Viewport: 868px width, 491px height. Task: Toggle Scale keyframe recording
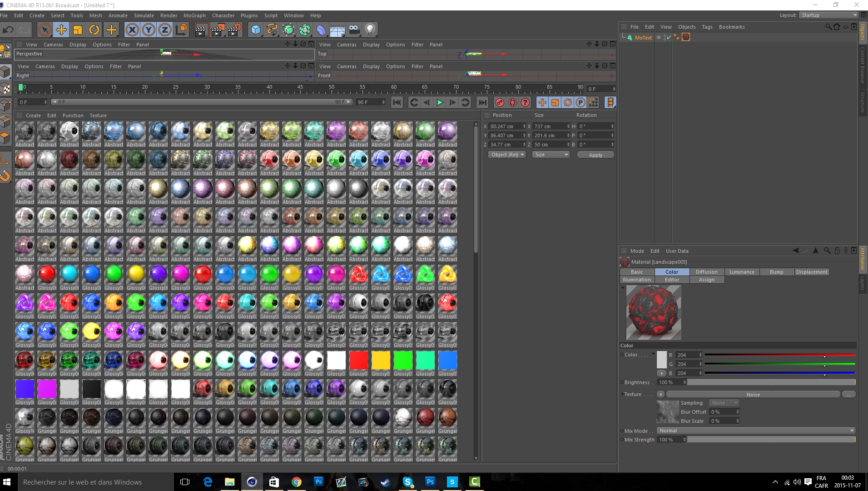(555, 102)
